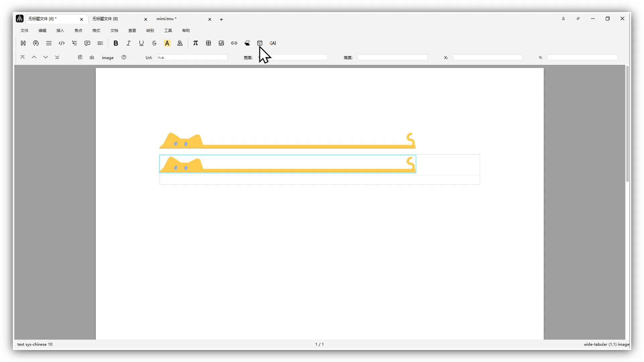Viewport: 644px width, 362px height.
Task: Insert a hyperlink with the link icon
Action: [234, 43]
